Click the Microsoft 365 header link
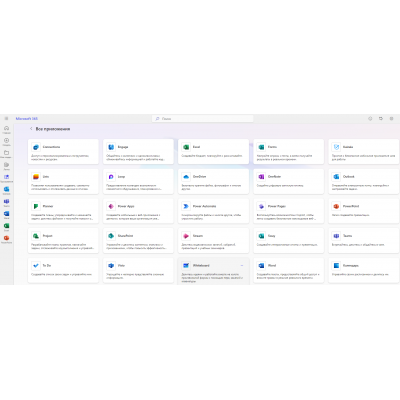Viewport: 400px width, 400px height. click(27, 119)
